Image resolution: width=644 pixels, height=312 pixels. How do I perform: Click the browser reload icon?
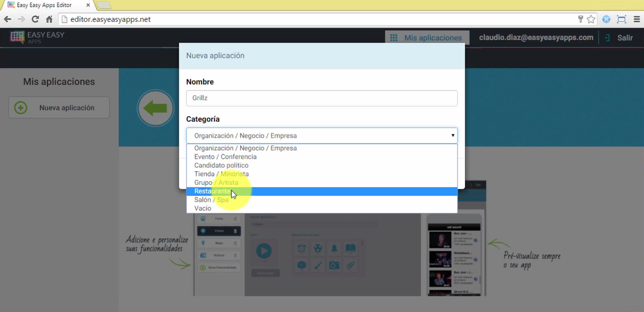tap(35, 19)
